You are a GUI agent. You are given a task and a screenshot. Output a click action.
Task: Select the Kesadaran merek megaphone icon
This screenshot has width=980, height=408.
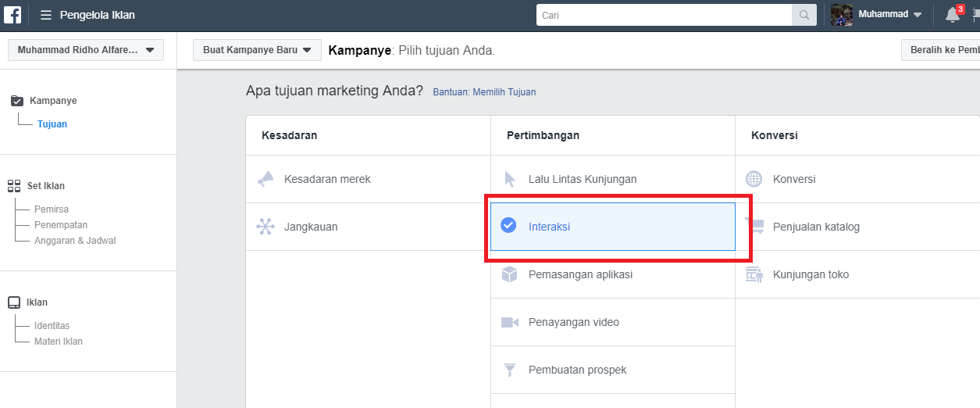(x=265, y=179)
